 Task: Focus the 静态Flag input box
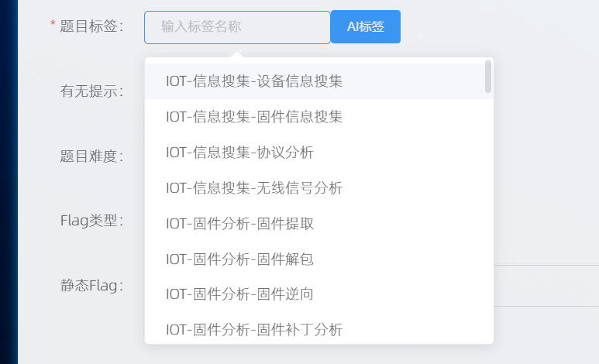546,286
